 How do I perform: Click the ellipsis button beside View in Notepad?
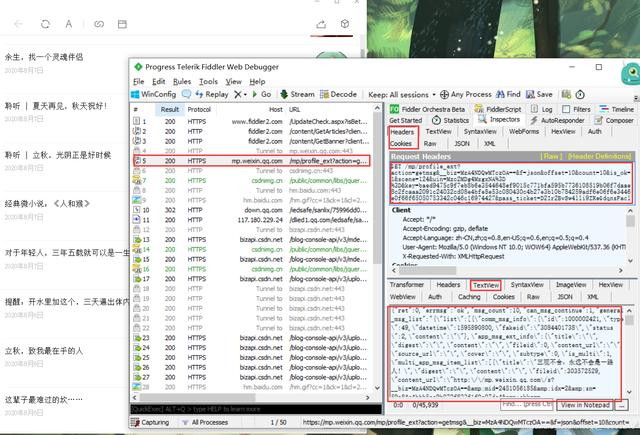(x=622, y=405)
